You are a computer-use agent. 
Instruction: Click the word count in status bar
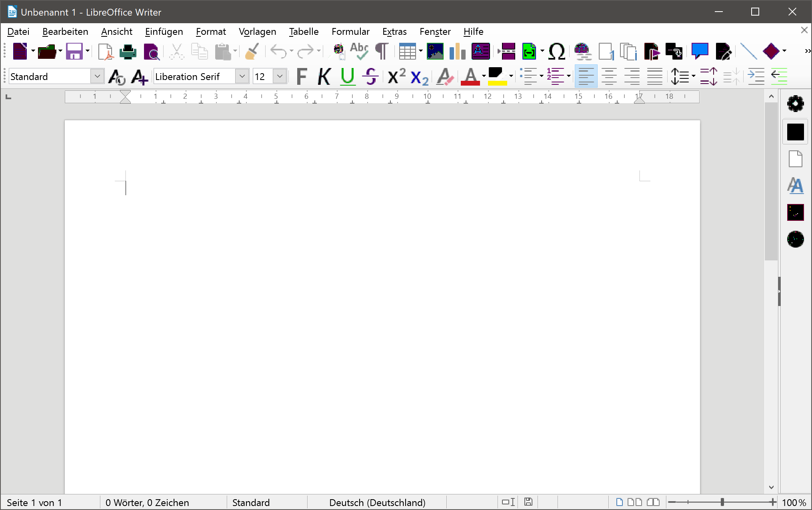pos(147,502)
